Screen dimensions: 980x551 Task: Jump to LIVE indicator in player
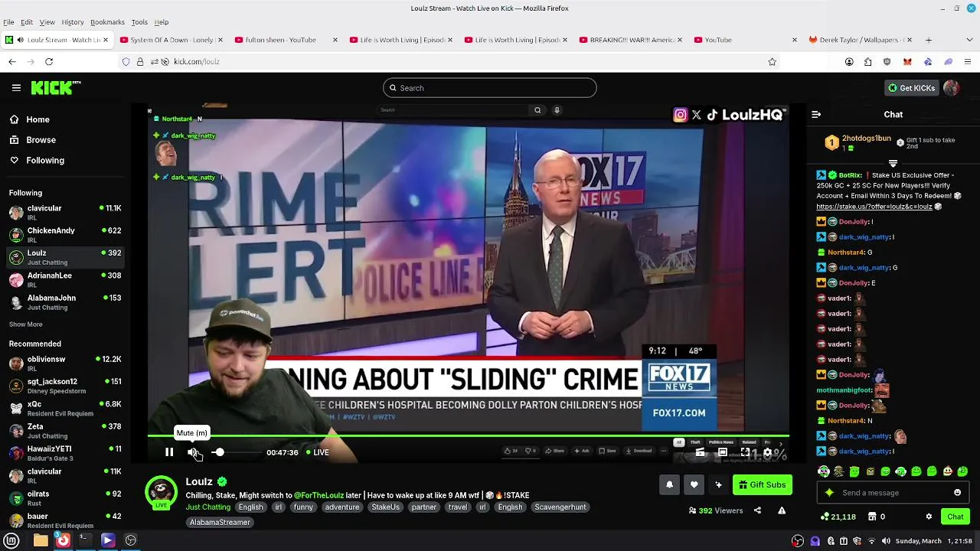[317, 452]
